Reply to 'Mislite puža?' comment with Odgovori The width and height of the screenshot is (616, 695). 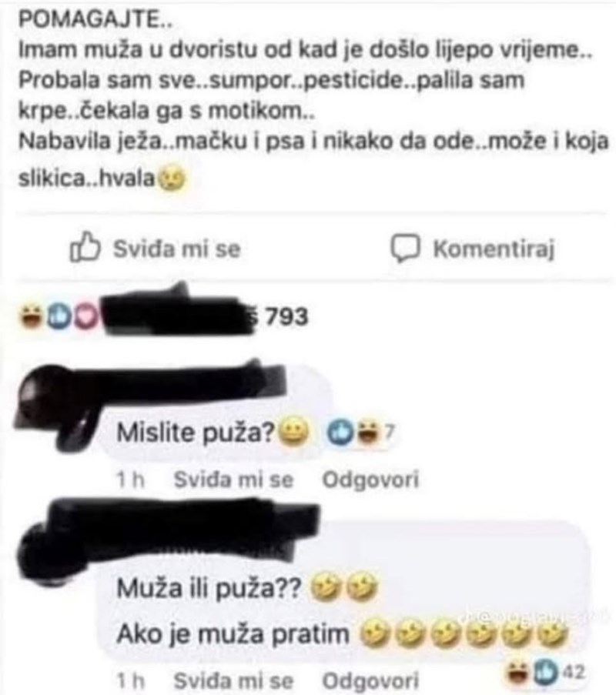[370, 479]
